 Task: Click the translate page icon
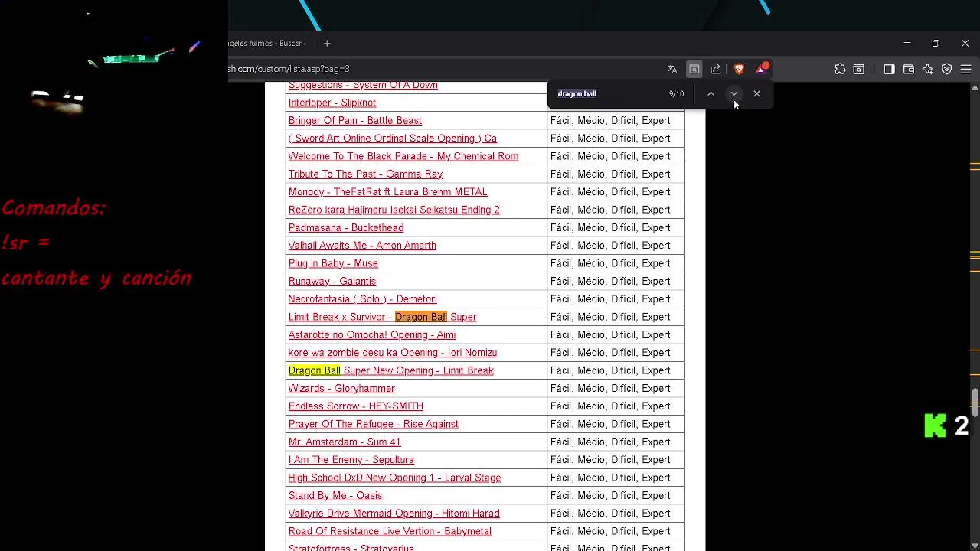[672, 69]
